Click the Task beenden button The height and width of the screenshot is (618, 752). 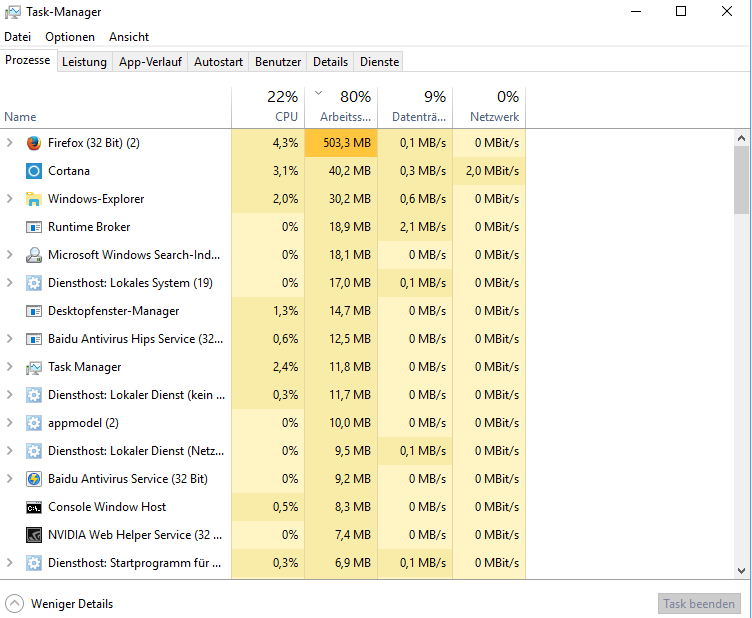pyautogui.click(x=699, y=604)
